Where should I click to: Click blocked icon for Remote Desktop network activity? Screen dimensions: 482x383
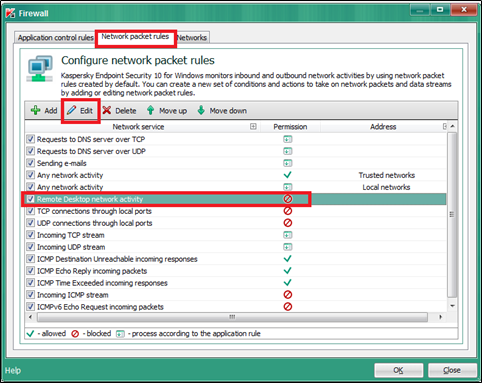[x=288, y=199]
